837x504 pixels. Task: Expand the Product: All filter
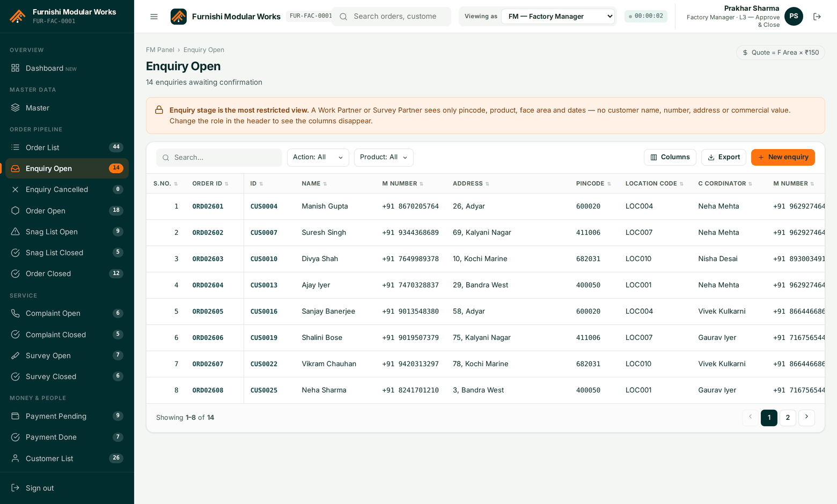point(384,158)
